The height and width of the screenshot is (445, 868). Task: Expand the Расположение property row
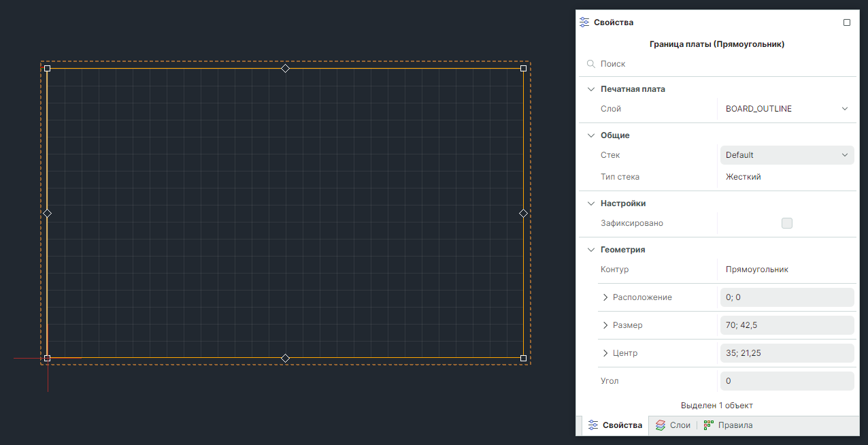(x=605, y=297)
